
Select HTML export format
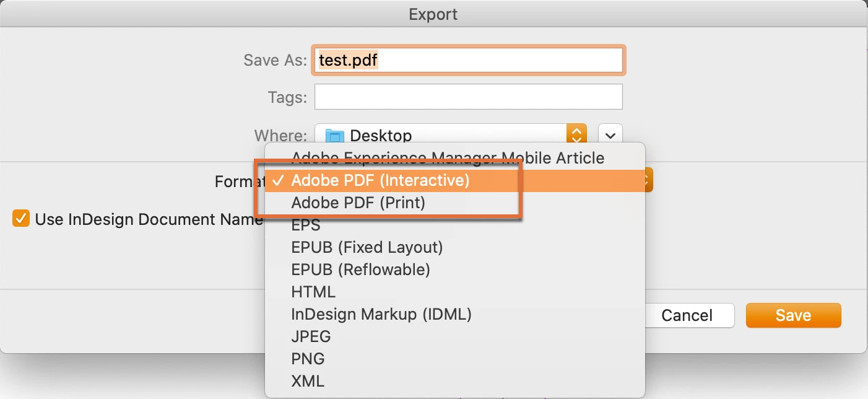pos(454,292)
